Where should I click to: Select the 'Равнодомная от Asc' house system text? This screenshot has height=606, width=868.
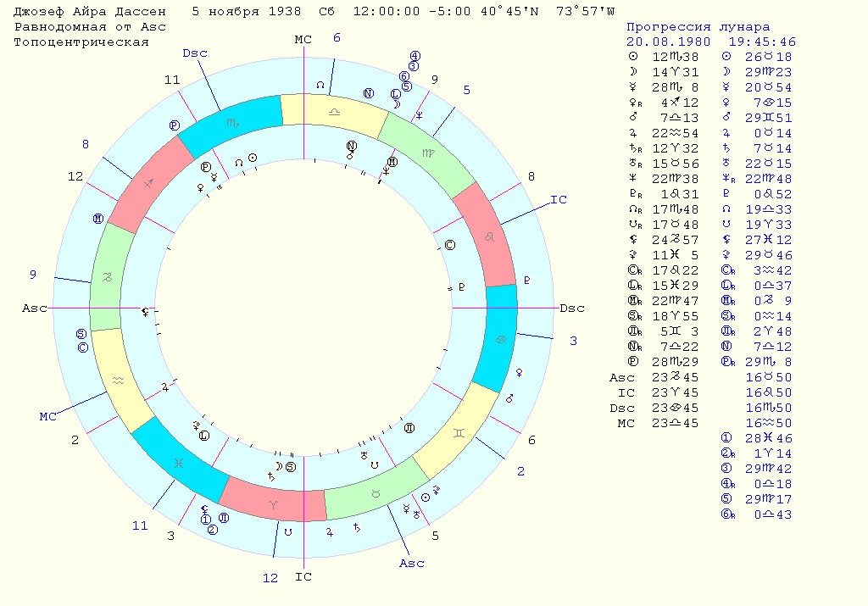pyautogui.click(x=90, y=27)
